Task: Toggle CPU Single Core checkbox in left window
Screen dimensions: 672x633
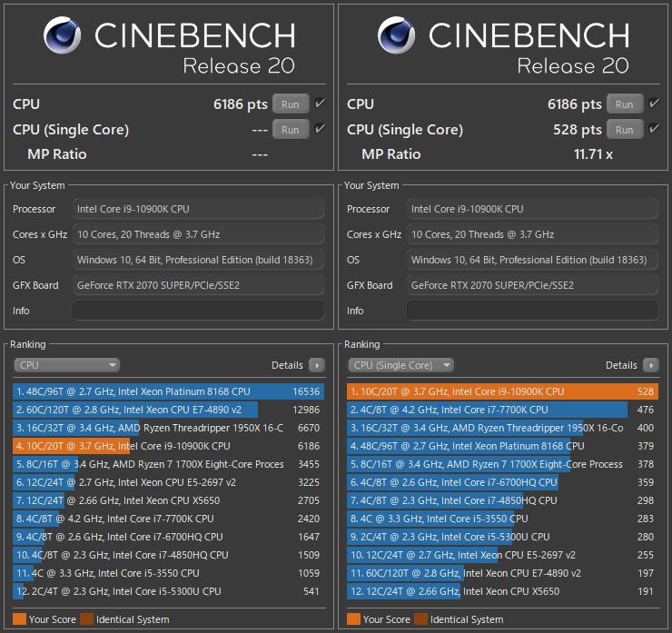Action: (x=320, y=129)
